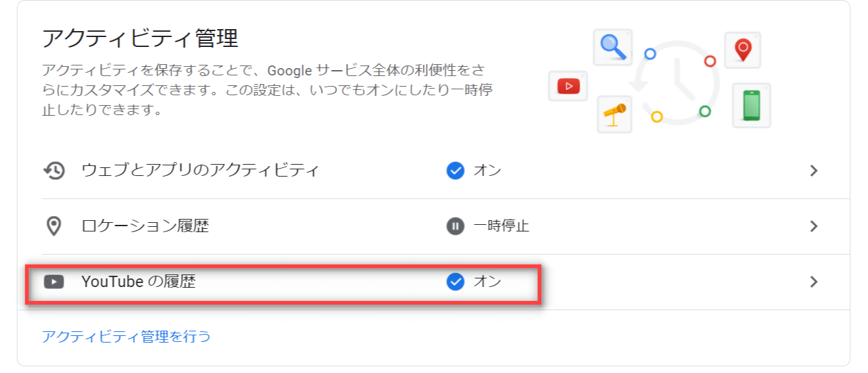Click the yellow microphone illustration icon

[x=615, y=114]
